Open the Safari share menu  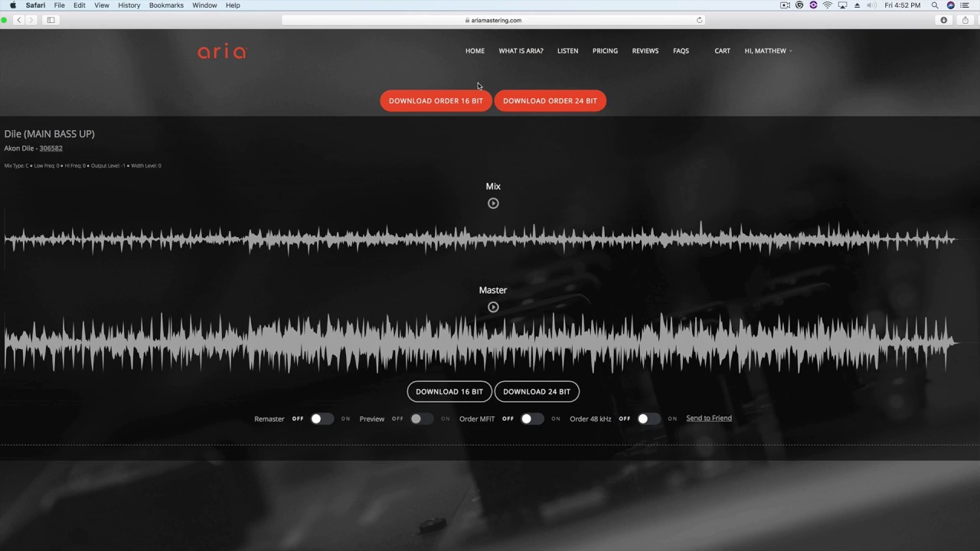point(965,20)
